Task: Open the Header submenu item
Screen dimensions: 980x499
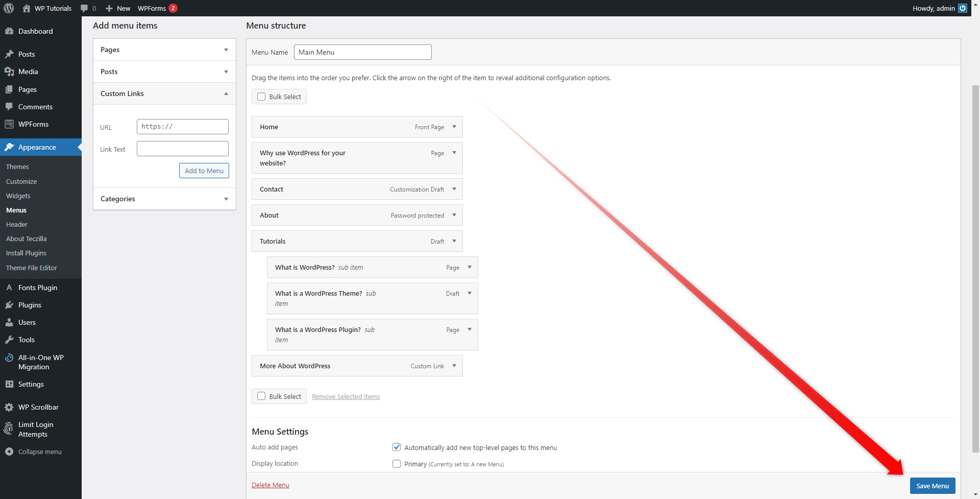Action: click(17, 224)
